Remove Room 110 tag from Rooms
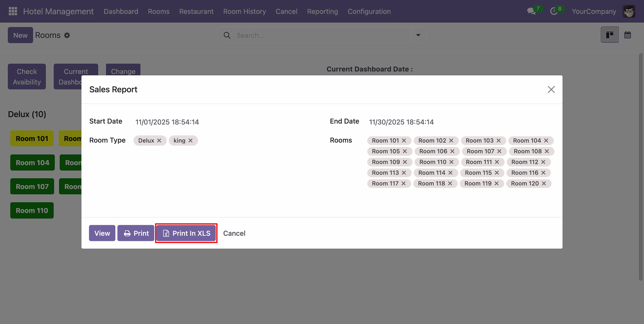Screen dimensions: 644x324 (x=451, y=162)
